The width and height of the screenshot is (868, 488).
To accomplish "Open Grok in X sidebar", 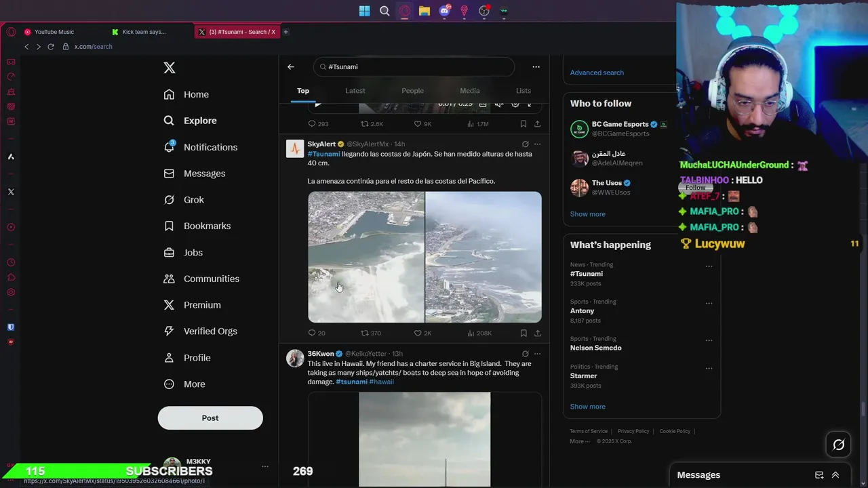I will coord(184,200).
